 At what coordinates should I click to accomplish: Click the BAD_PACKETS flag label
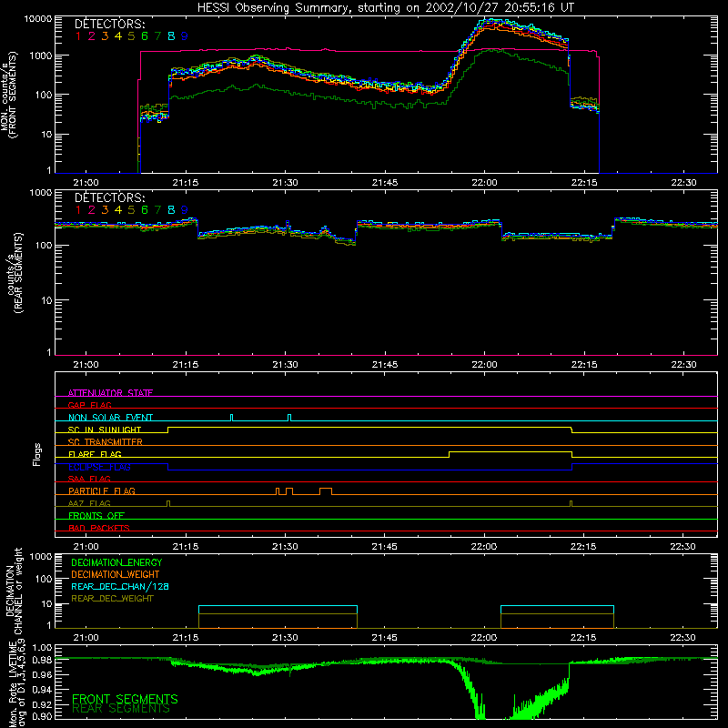pyautogui.click(x=99, y=528)
